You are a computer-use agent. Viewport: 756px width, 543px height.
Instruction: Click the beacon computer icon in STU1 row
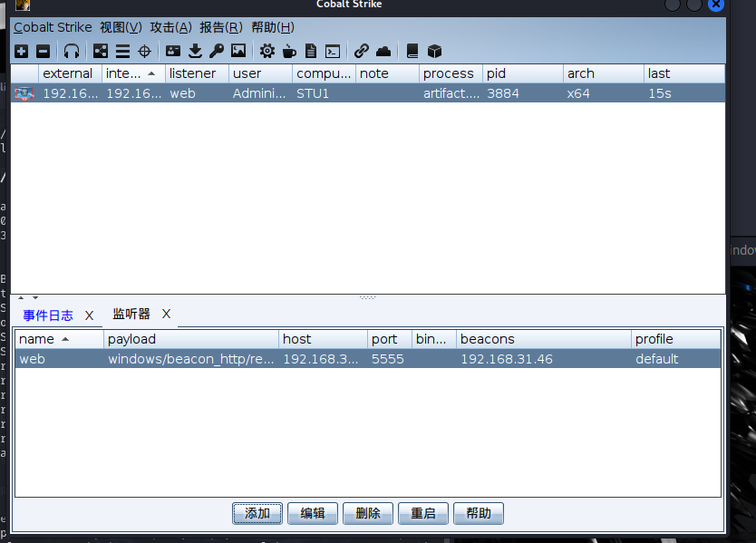[24, 93]
